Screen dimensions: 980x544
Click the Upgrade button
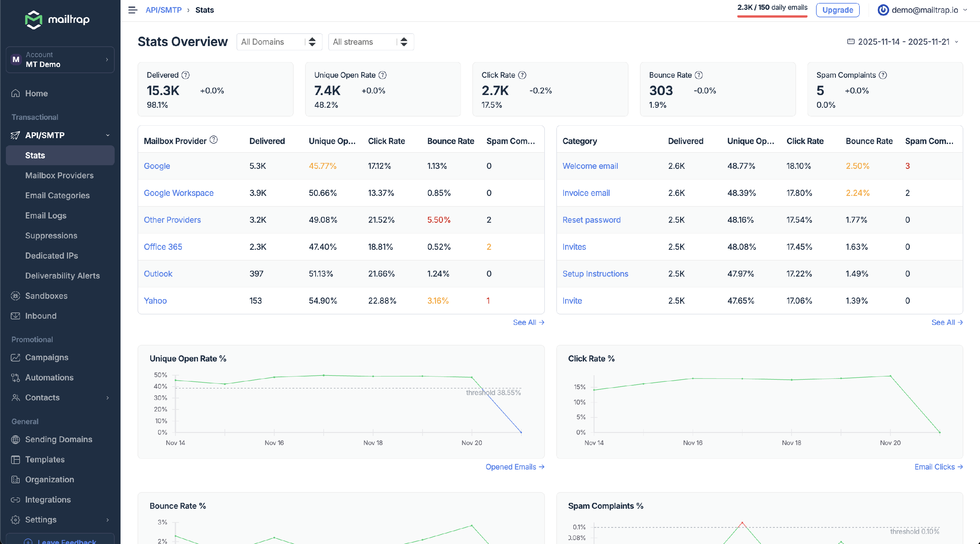tap(837, 10)
